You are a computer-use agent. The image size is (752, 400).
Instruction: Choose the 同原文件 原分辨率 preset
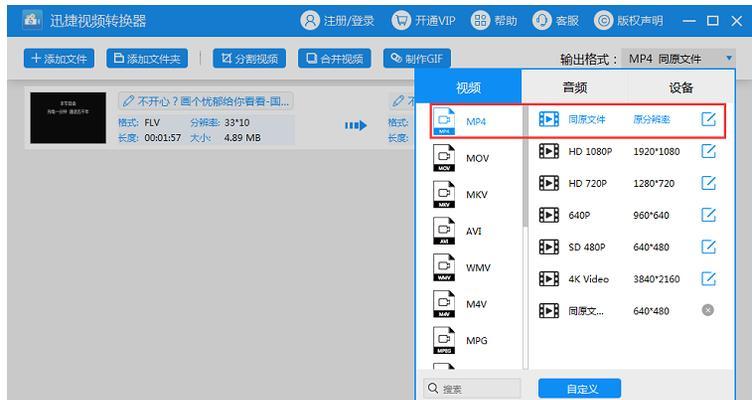[x=627, y=119]
